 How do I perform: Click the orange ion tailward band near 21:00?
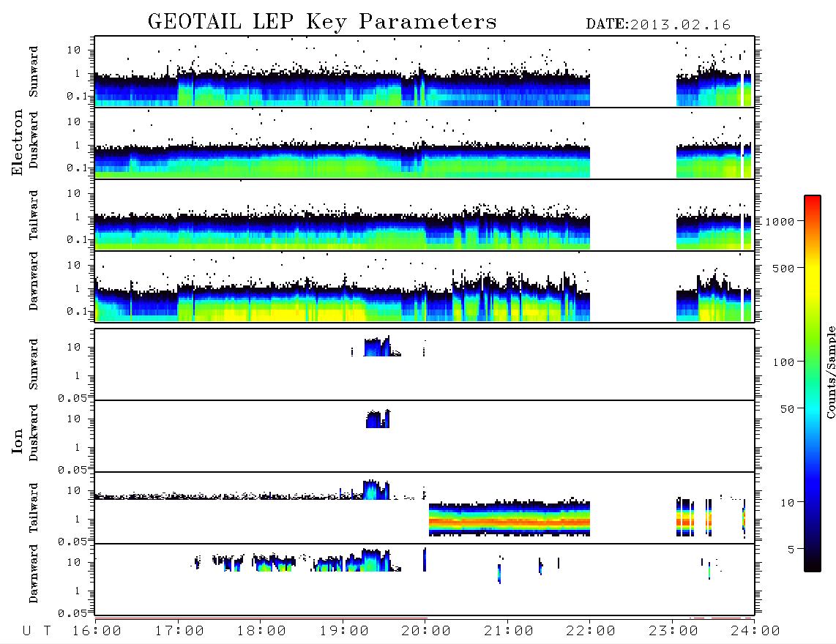510,522
